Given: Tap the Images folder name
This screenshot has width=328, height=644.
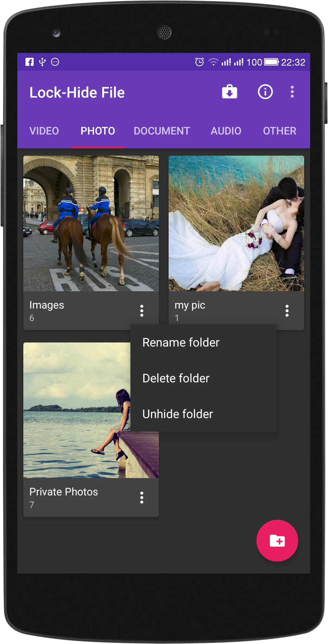Looking at the screenshot, I should (47, 305).
